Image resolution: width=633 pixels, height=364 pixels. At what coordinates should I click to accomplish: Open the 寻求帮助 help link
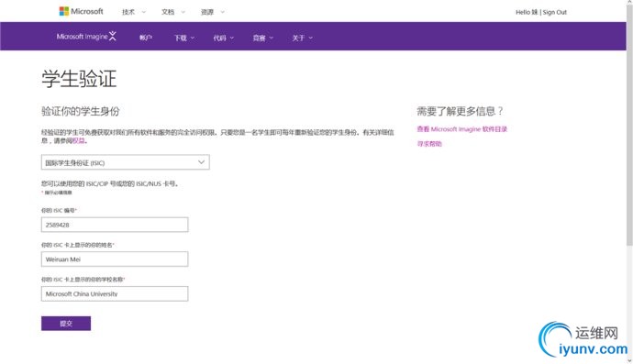point(429,144)
